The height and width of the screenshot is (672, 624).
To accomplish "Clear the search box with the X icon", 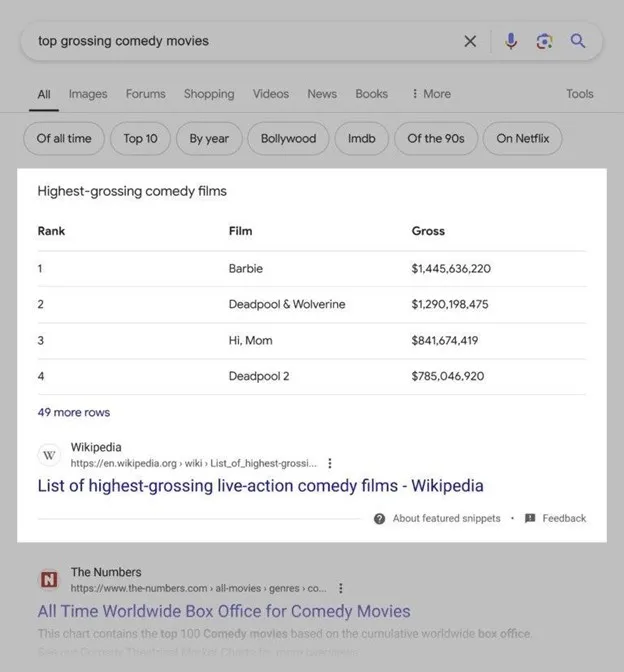I will pyautogui.click(x=470, y=42).
